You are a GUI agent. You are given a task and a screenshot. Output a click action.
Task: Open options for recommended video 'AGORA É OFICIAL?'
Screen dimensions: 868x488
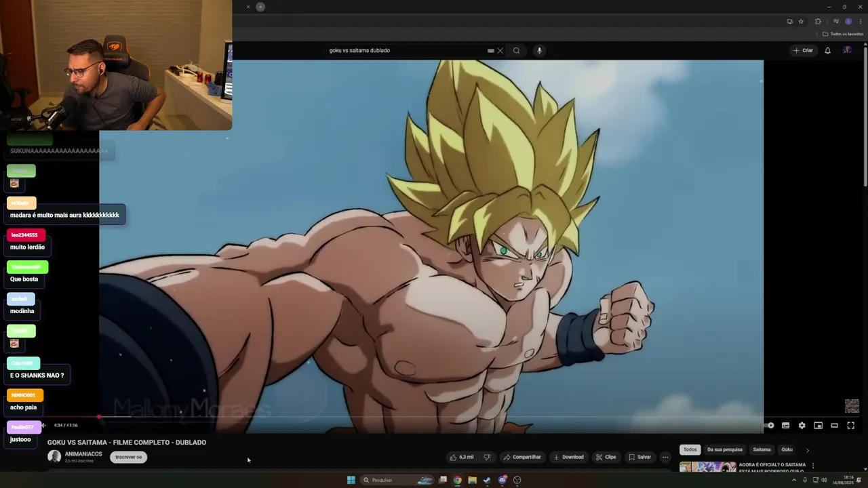(x=813, y=466)
